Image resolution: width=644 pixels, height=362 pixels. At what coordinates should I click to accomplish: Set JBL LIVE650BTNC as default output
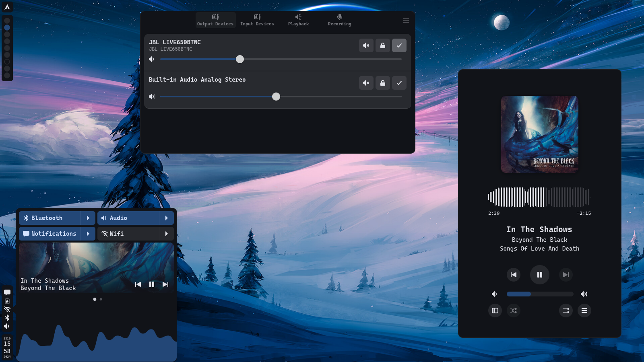click(x=399, y=45)
